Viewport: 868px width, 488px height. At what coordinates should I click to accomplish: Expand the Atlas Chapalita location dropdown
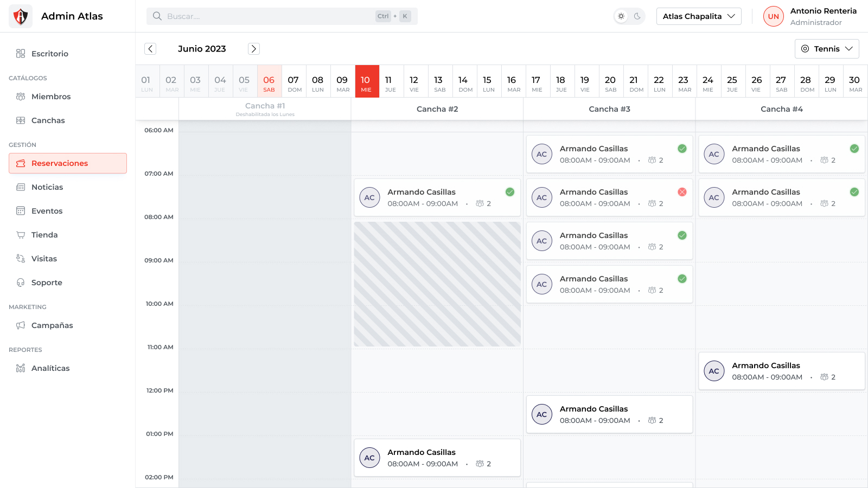pyautogui.click(x=698, y=16)
